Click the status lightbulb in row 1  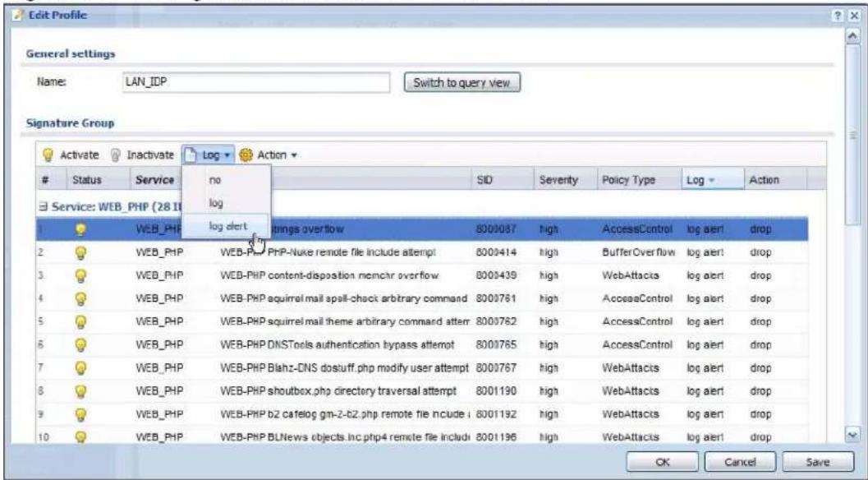(80, 229)
